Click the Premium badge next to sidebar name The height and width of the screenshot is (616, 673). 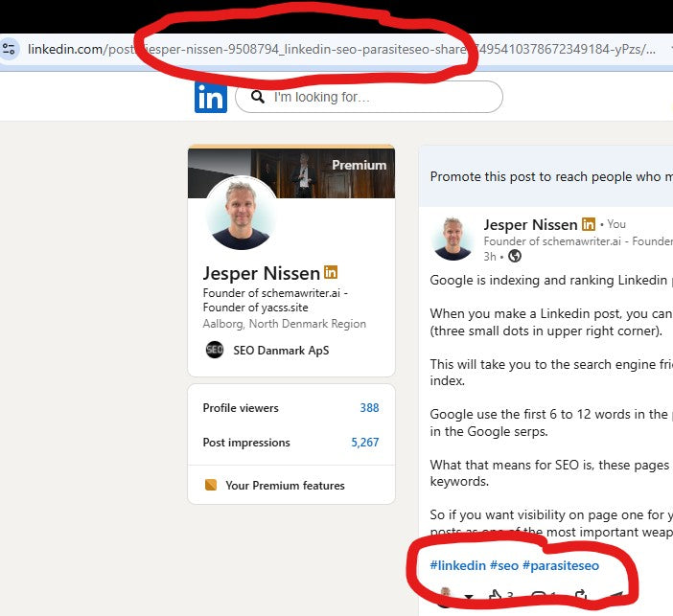point(331,272)
